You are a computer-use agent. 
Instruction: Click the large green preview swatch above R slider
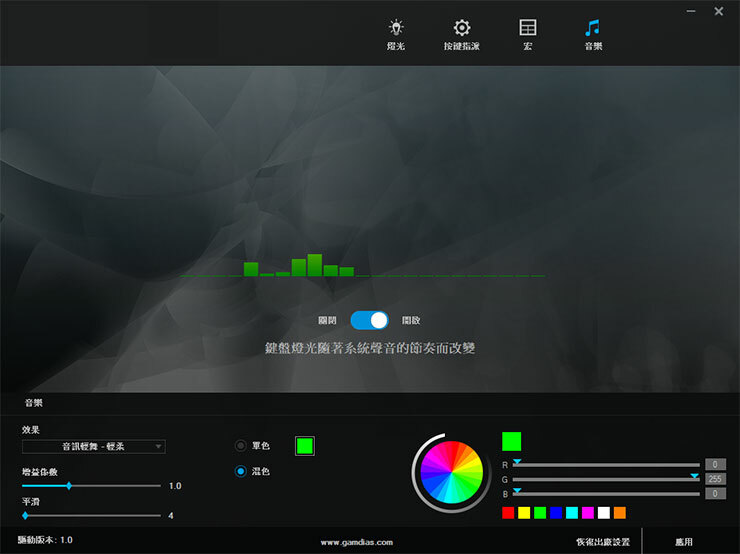tap(512, 442)
